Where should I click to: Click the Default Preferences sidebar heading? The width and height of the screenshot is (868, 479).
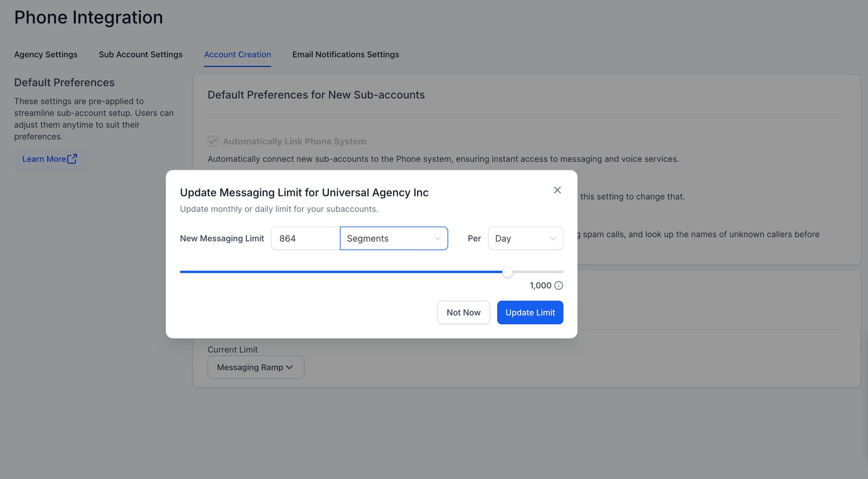(x=64, y=82)
